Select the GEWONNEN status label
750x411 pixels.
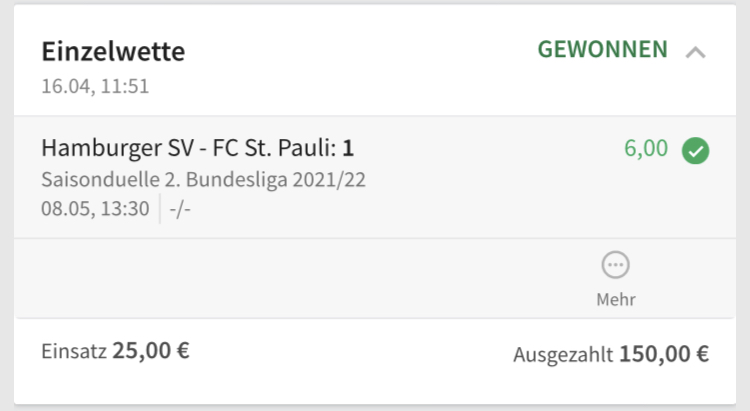point(603,49)
